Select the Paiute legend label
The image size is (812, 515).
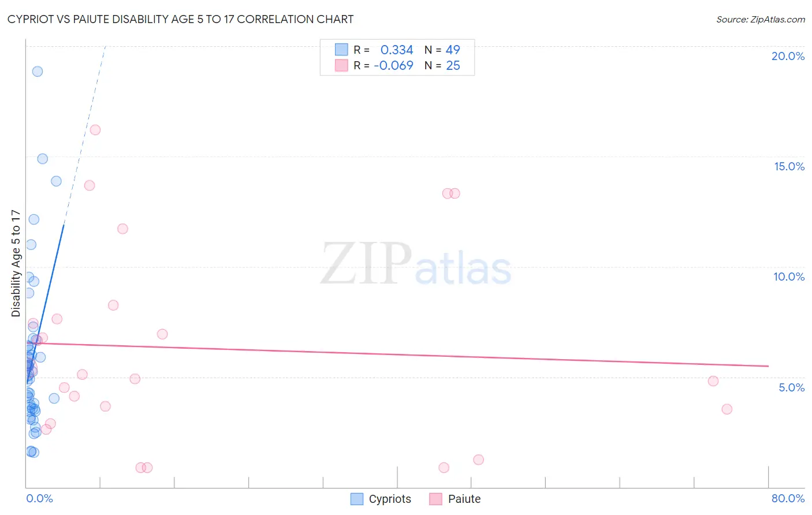click(464, 499)
